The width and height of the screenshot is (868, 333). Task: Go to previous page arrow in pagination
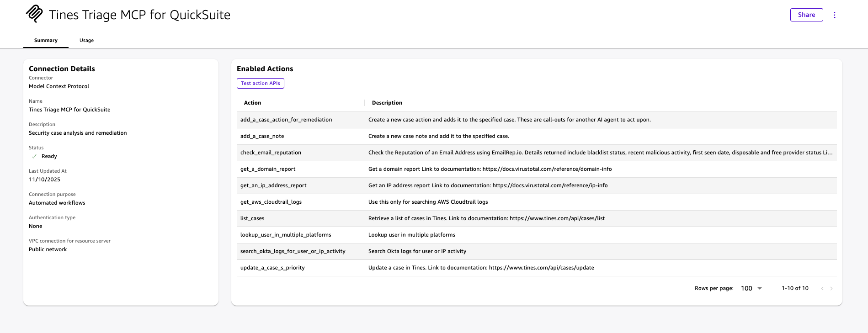822,288
